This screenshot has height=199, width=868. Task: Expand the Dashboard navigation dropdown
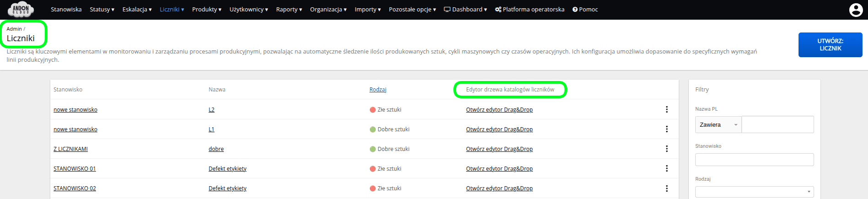pyautogui.click(x=465, y=9)
